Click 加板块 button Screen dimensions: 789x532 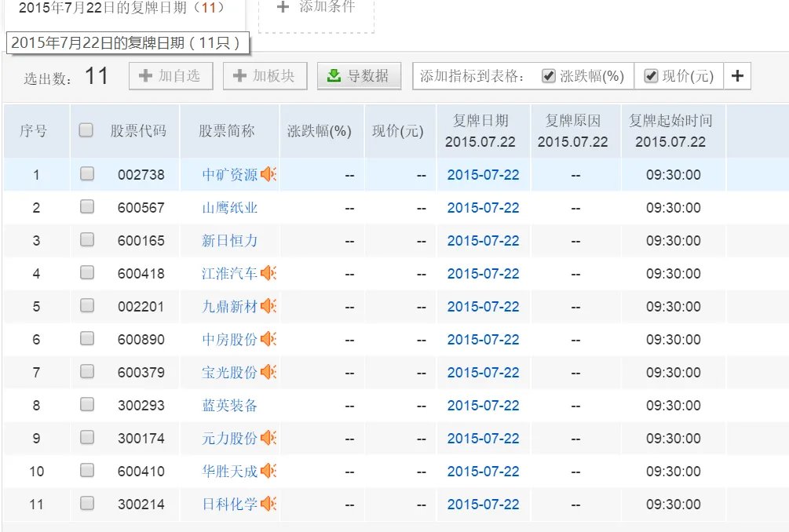[x=263, y=76]
